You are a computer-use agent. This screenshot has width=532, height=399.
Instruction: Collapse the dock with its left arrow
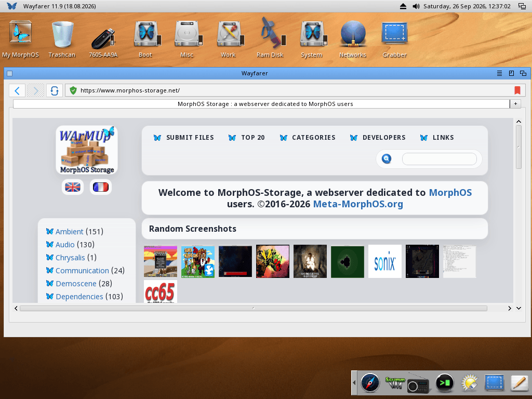tap(354, 383)
